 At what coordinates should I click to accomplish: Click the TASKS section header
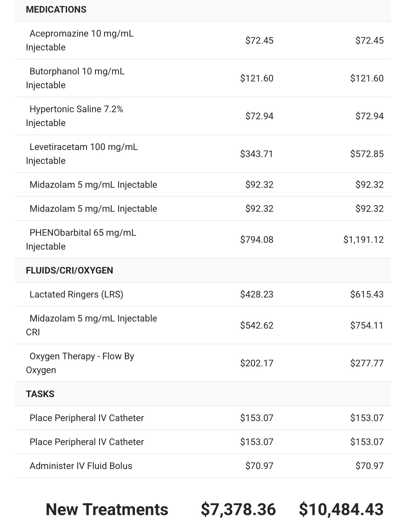tap(40, 394)
